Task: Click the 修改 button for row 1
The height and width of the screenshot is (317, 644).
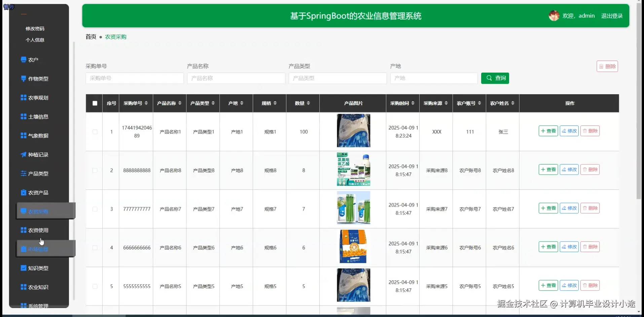Action: pos(569,131)
